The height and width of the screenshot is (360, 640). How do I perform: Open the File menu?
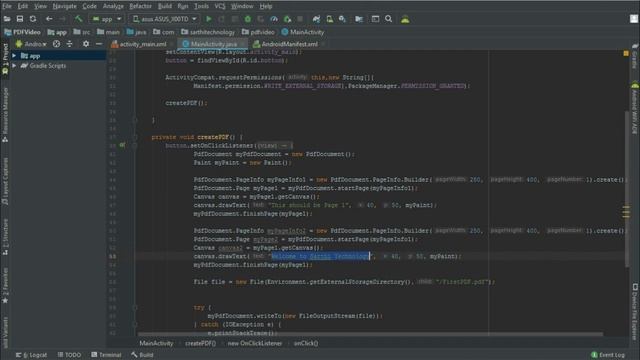pyautogui.click(x=7, y=6)
